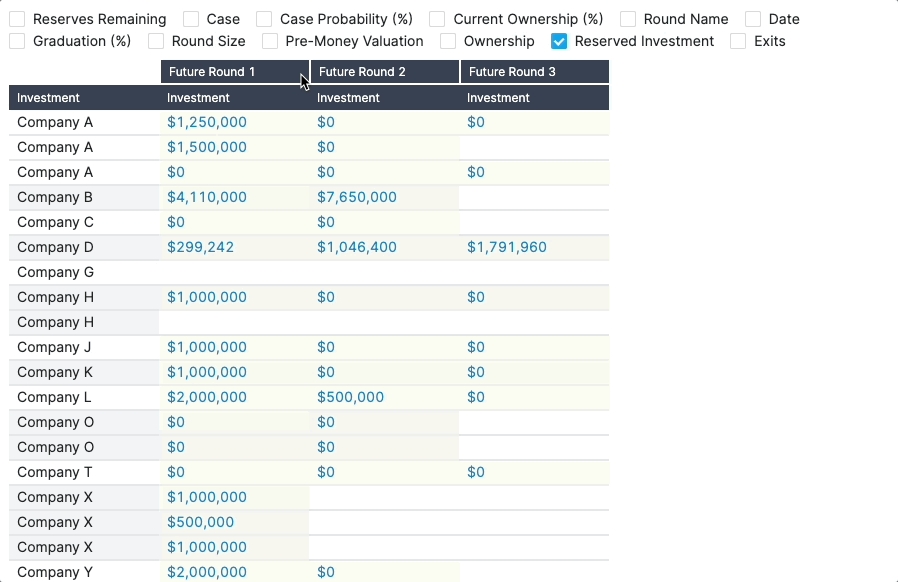Screen dimensions: 898x582
Task: Select the Round Size checkbox
Action: [x=156, y=41]
